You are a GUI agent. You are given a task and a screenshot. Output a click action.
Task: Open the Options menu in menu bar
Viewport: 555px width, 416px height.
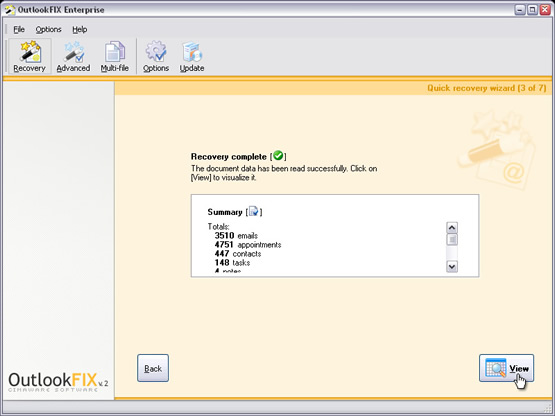coord(48,29)
